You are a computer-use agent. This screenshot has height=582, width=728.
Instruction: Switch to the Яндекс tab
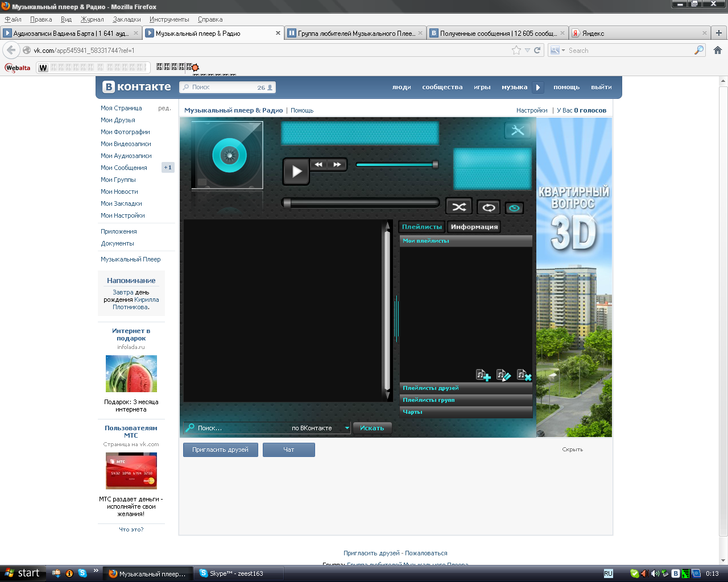click(640, 34)
